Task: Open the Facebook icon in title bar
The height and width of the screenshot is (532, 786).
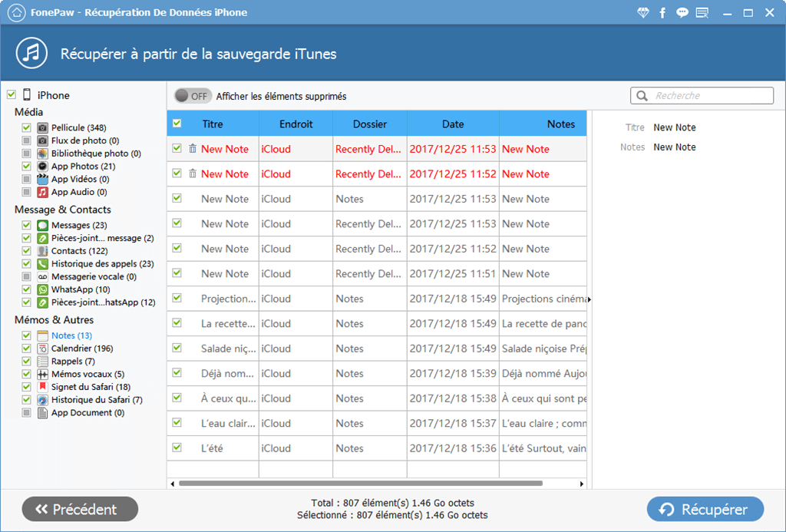Action: [662, 13]
